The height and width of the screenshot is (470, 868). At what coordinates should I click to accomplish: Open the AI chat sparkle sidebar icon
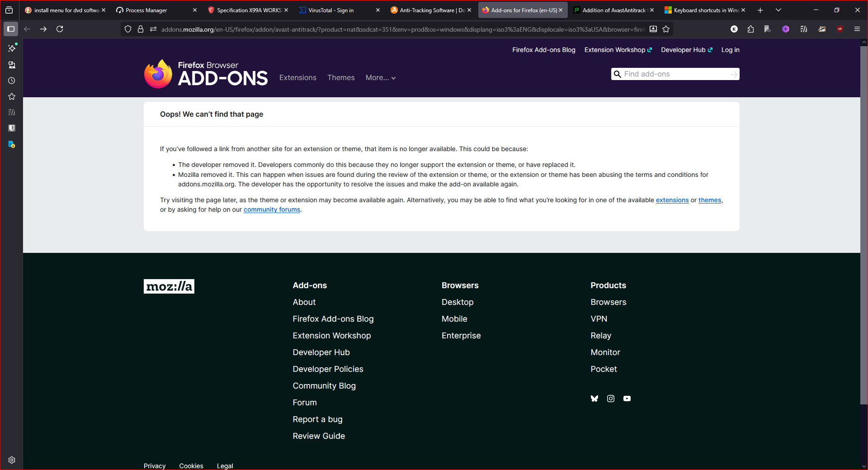(x=12, y=48)
